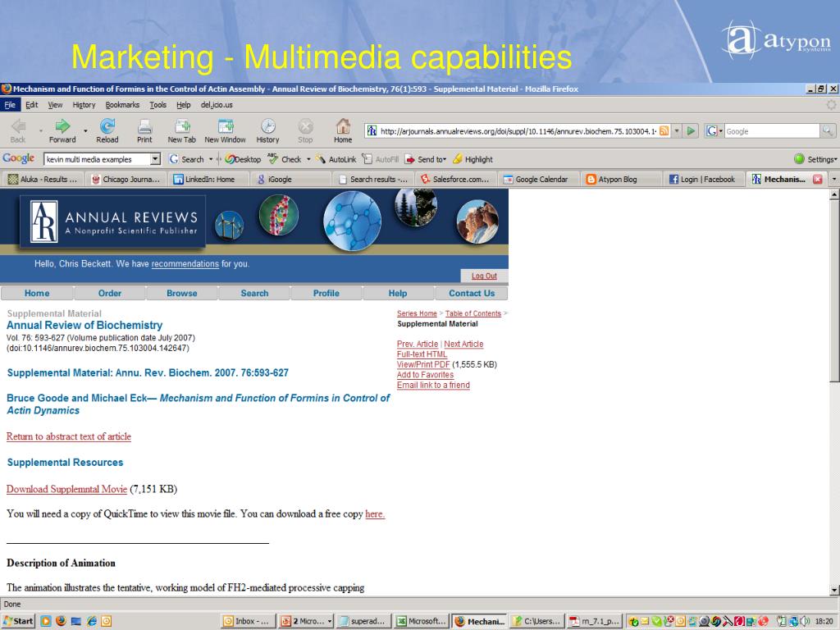The image size is (840, 630).
Task: Open the tab list dropdown arrow
Action: pos(834,179)
